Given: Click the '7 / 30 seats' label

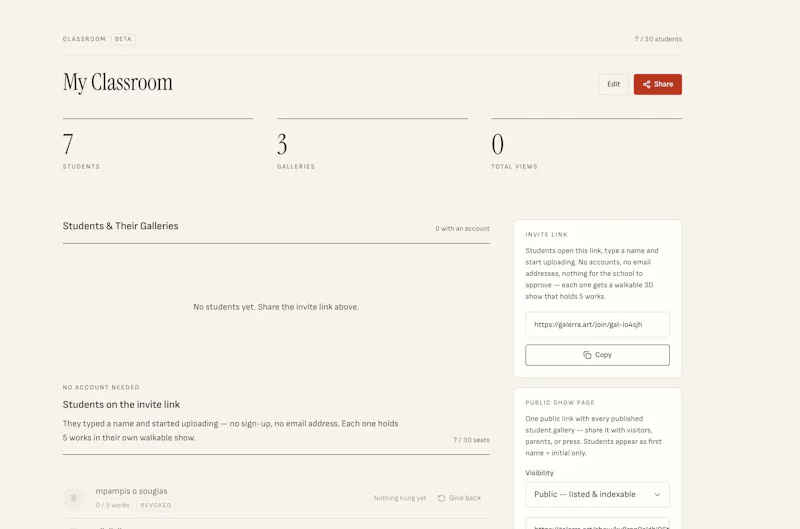Looking at the screenshot, I should pyautogui.click(x=471, y=440).
